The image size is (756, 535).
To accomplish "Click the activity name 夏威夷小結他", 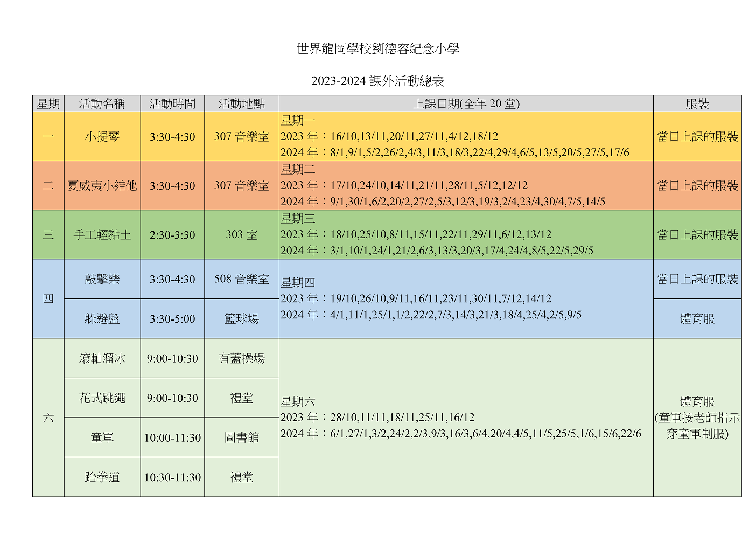I will tap(102, 185).
